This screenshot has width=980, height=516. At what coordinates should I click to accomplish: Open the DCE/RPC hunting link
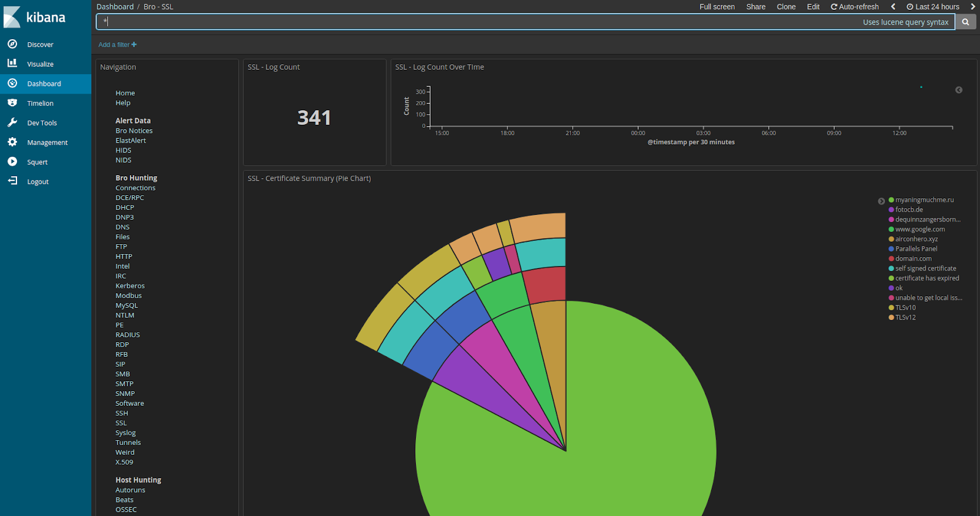(x=130, y=198)
